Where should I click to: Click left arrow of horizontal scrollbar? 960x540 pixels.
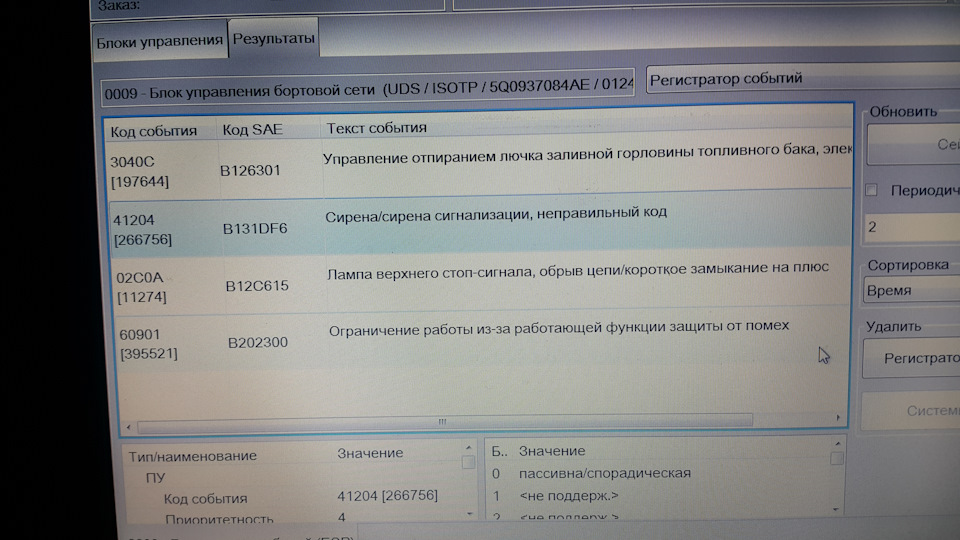click(128, 427)
